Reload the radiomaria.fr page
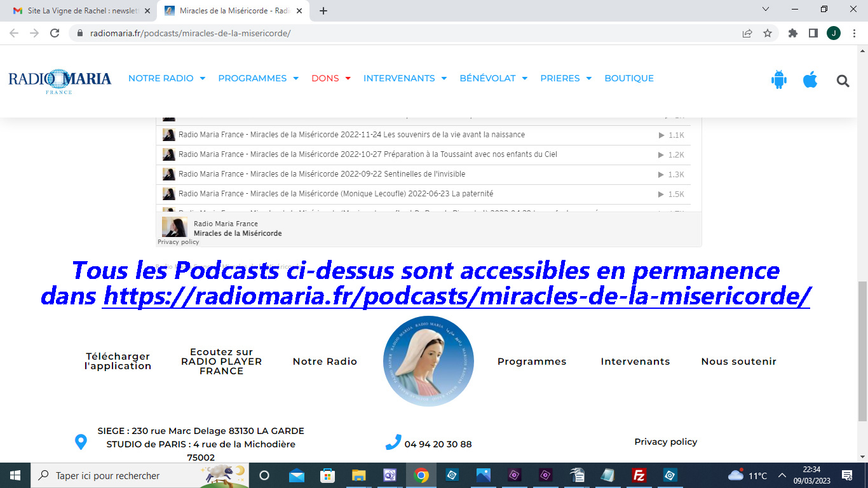This screenshot has height=488, width=868. tap(55, 33)
